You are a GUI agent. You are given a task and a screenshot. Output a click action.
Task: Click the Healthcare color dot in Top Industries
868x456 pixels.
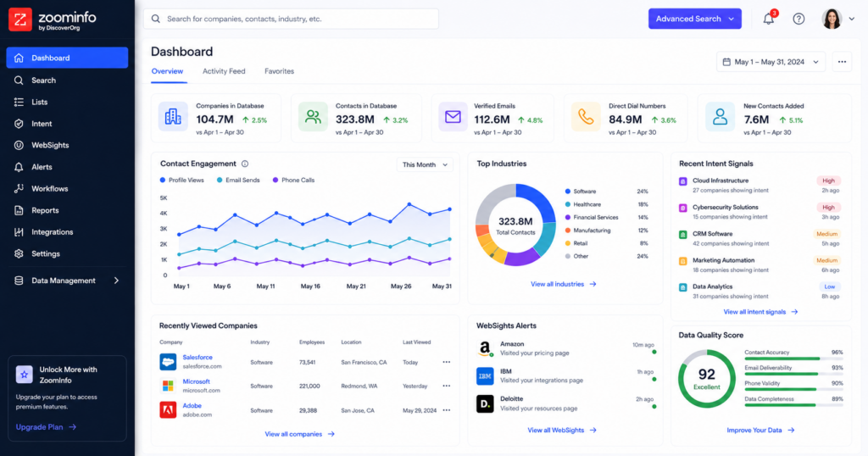click(x=567, y=204)
